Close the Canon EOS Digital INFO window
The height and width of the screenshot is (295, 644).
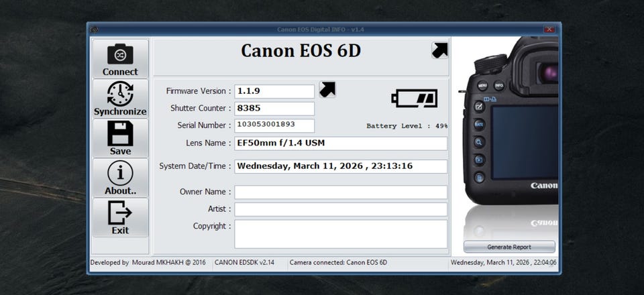coord(549,29)
